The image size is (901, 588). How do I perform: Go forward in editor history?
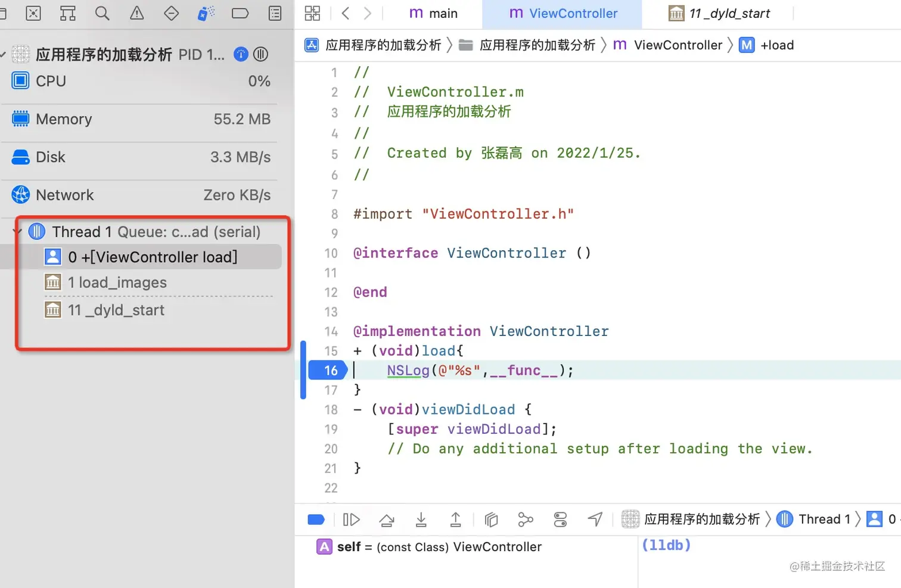(368, 13)
